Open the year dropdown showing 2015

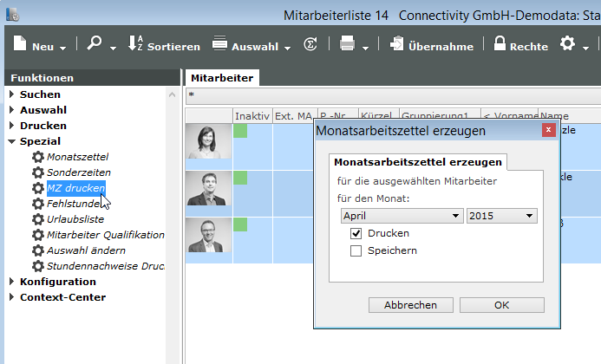(502, 216)
